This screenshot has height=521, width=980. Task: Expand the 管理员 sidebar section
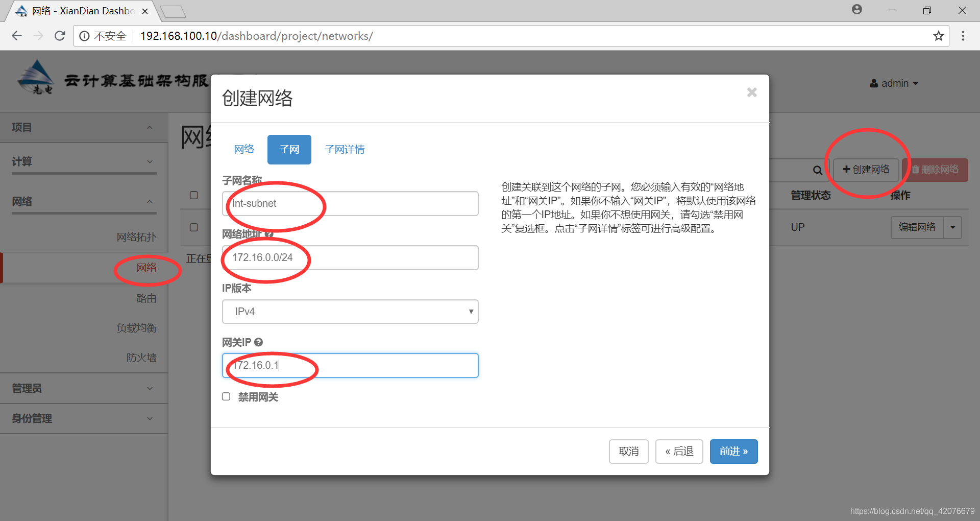click(84, 389)
